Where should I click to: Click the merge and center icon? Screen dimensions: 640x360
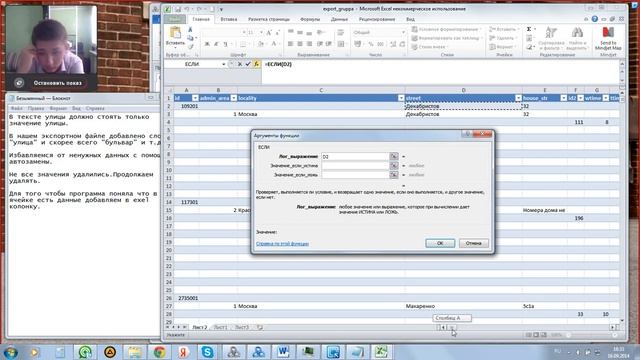click(341, 44)
